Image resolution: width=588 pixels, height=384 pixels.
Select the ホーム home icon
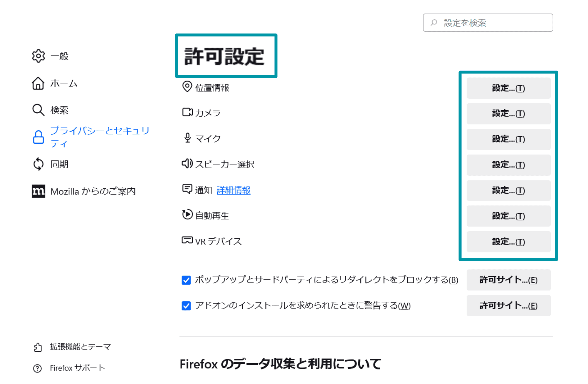(x=38, y=83)
